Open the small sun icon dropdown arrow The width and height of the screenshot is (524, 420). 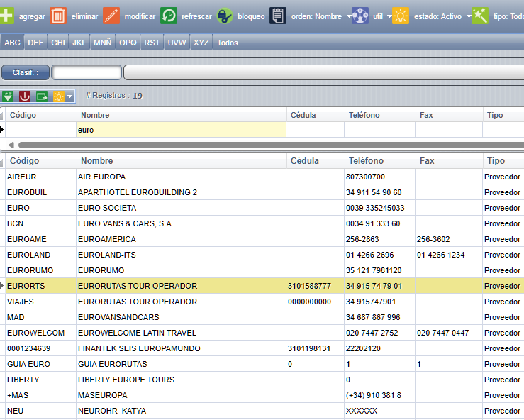click(70, 96)
